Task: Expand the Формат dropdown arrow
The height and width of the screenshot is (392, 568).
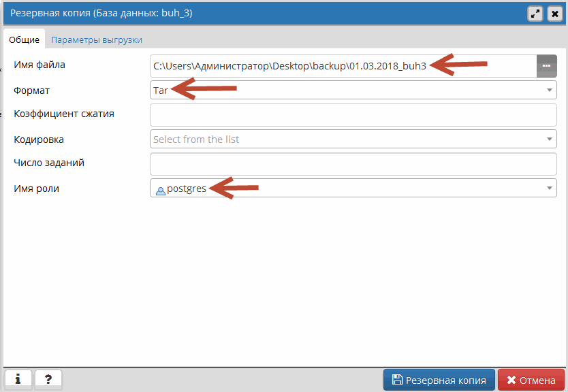Action: (549, 90)
